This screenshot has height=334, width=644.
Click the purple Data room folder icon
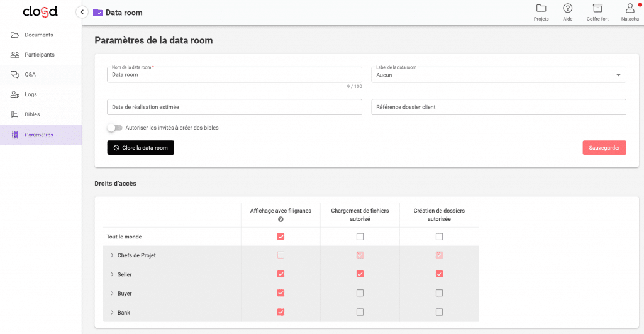coord(97,13)
